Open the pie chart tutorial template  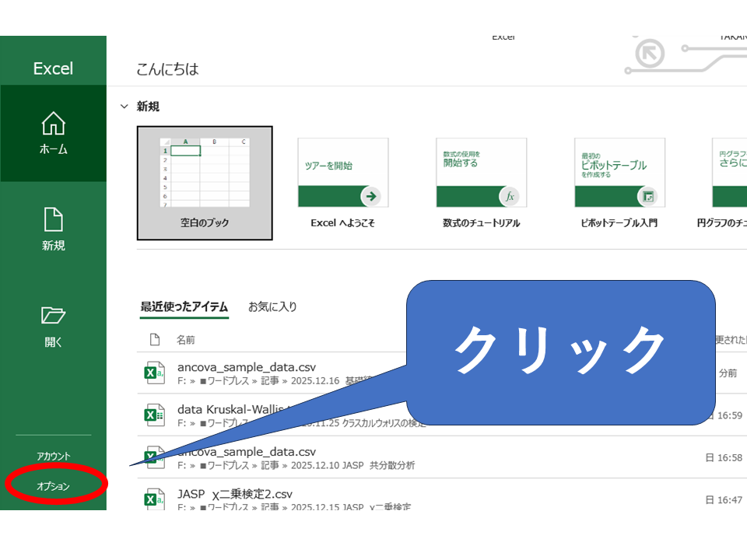729,183
